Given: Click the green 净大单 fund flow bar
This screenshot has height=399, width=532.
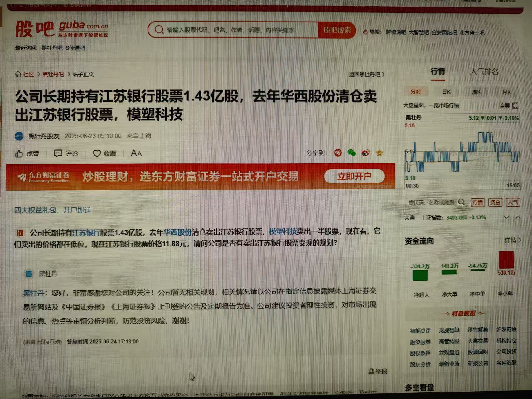Looking at the screenshot, I should 449,272.
